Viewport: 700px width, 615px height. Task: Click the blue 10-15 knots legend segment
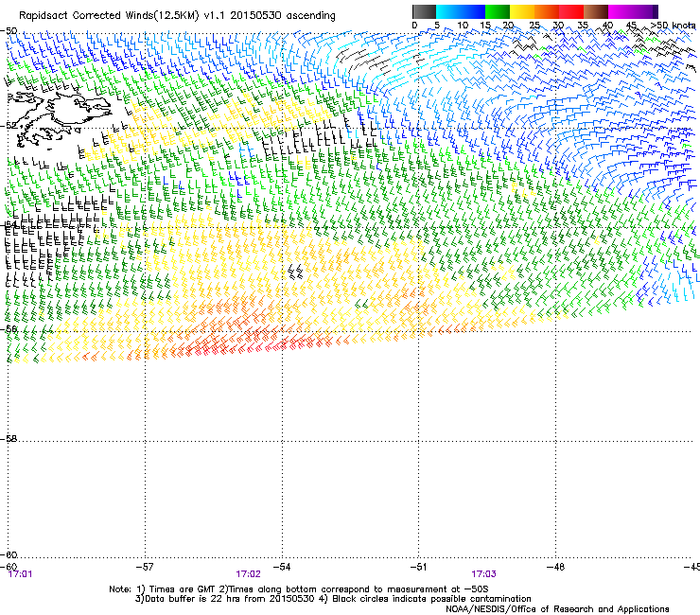point(473,11)
